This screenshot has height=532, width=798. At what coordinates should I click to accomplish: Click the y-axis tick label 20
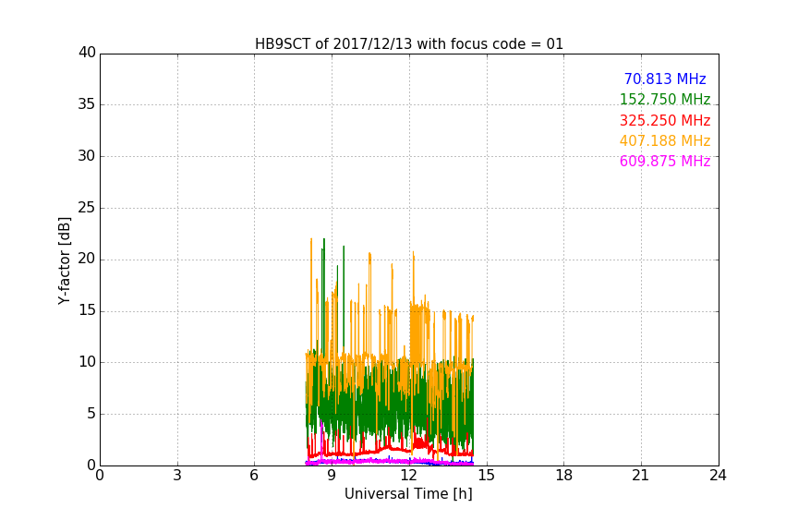[x=87, y=260]
